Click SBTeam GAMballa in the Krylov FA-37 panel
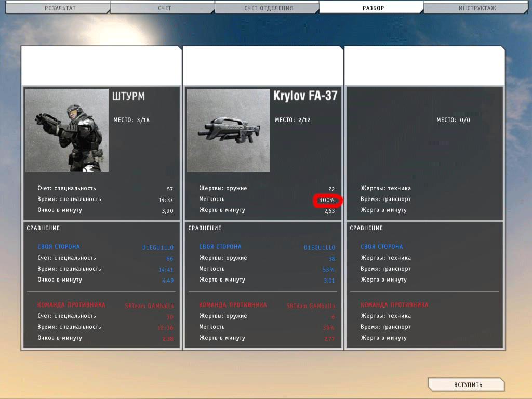The image size is (532, 399). point(311,305)
